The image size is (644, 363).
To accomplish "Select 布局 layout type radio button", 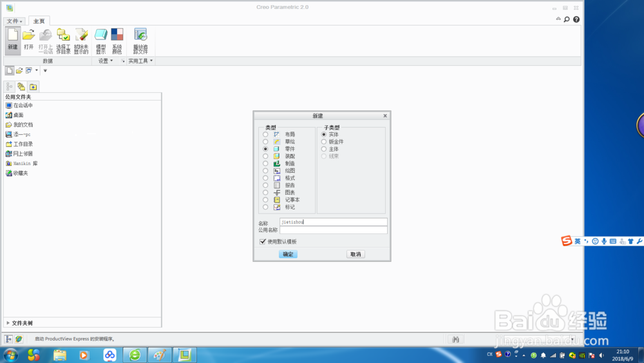I will [265, 134].
